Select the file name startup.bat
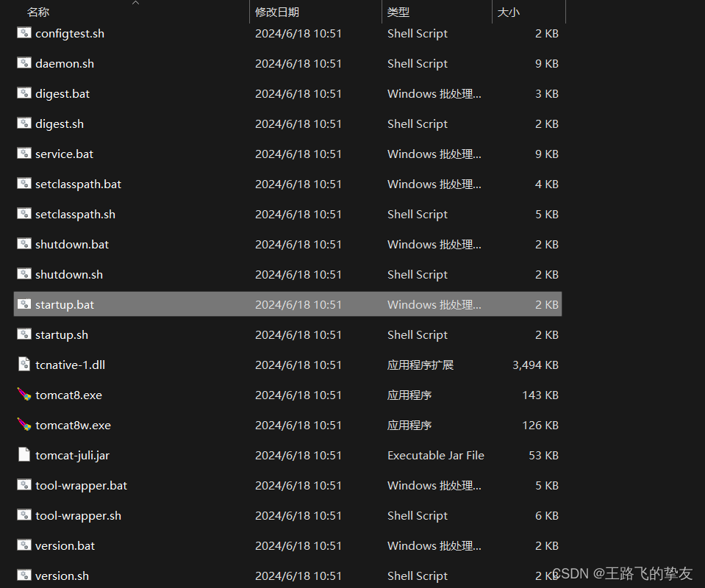The width and height of the screenshot is (705, 588). [65, 305]
